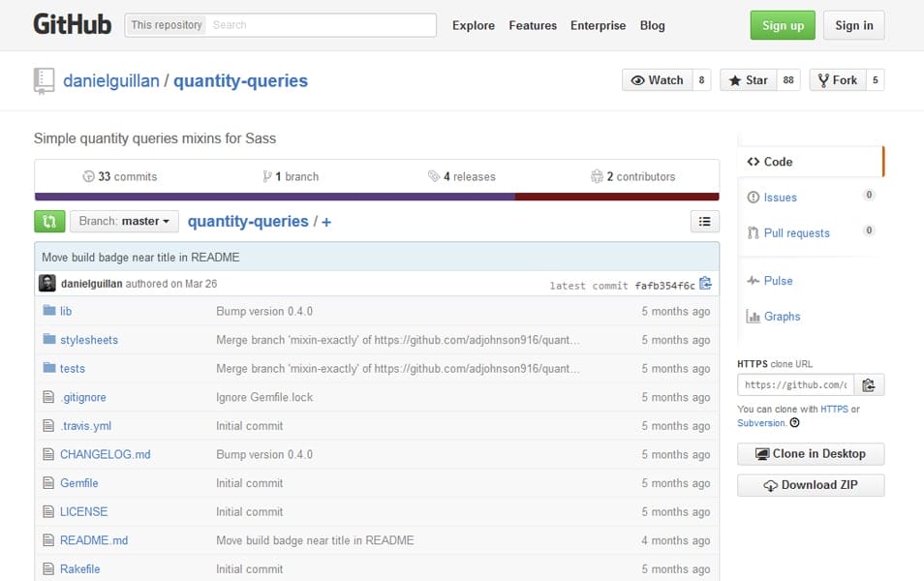Open the stylesheets folder
Viewport: 924px width, 581px height.
(x=91, y=340)
